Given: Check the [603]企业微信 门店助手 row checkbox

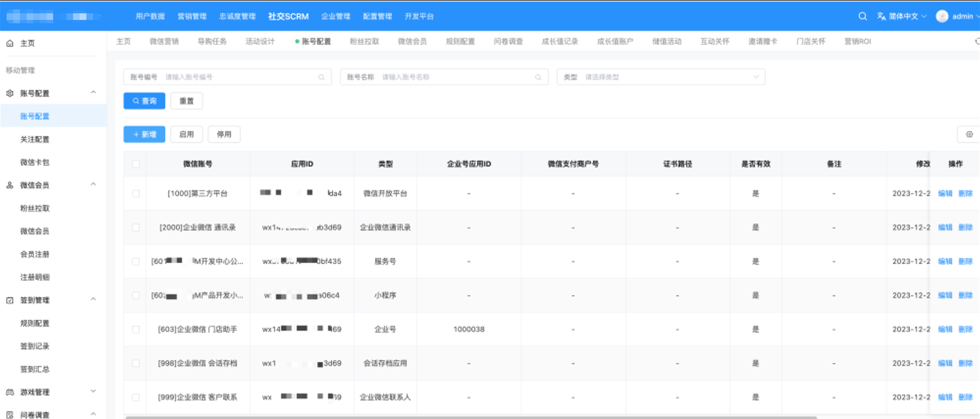Looking at the screenshot, I should [136, 329].
